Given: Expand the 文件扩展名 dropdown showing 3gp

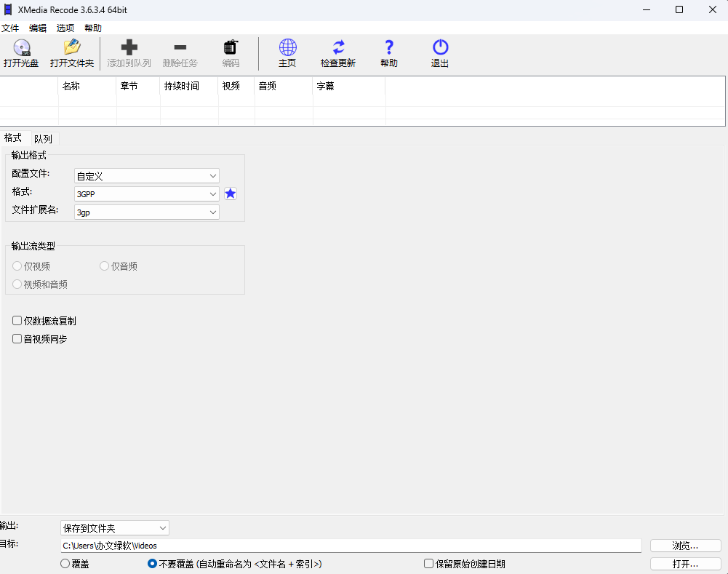Looking at the screenshot, I should point(147,212).
